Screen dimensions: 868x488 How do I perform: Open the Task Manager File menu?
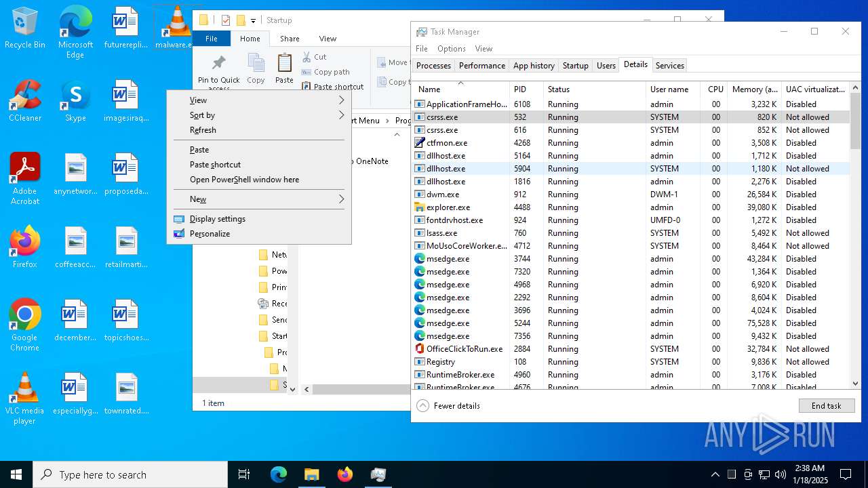pos(422,49)
